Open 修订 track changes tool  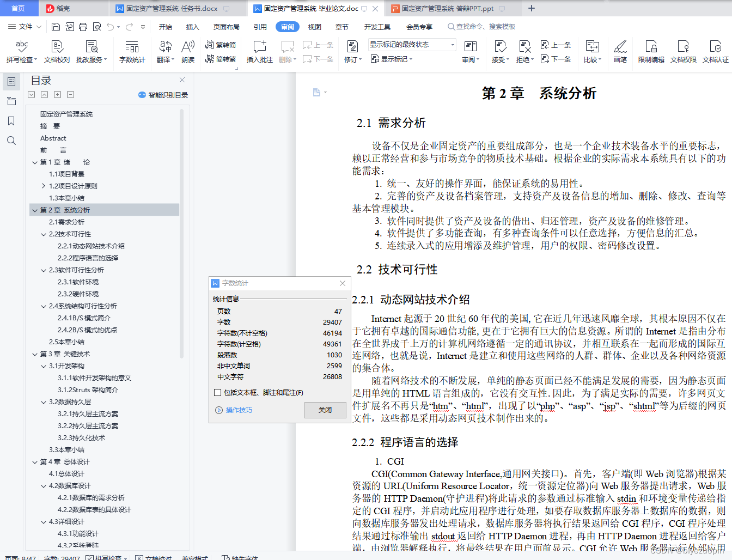click(352, 52)
